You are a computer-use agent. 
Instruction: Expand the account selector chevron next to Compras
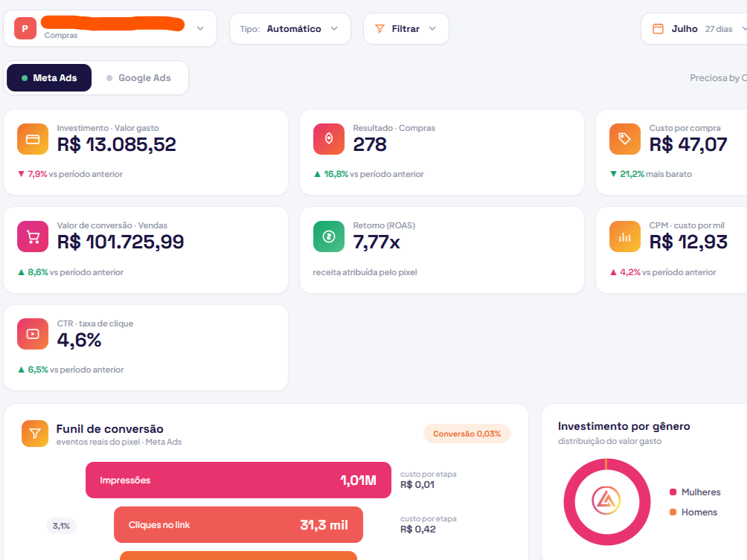click(200, 28)
